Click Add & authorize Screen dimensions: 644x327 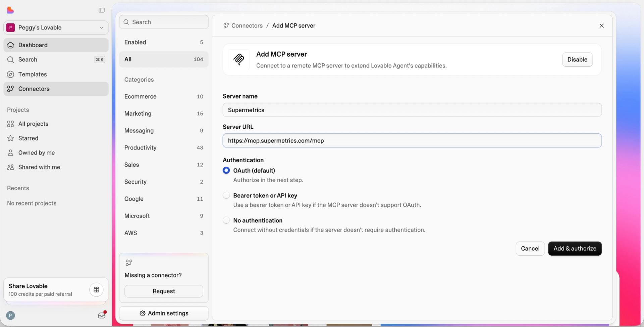point(575,249)
